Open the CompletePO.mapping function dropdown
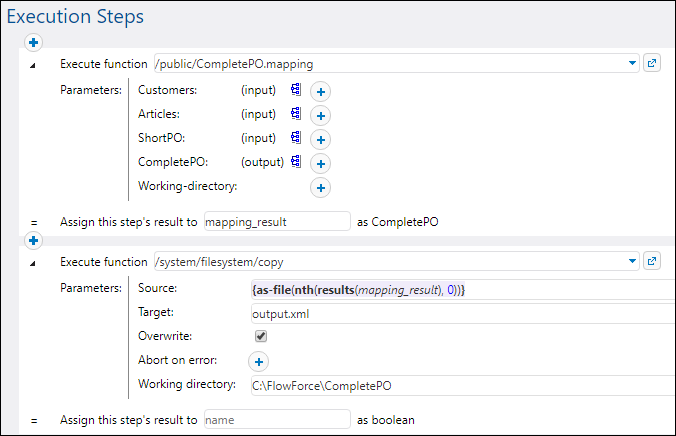The height and width of the screenshot is (436, 676). click(632, 63)
